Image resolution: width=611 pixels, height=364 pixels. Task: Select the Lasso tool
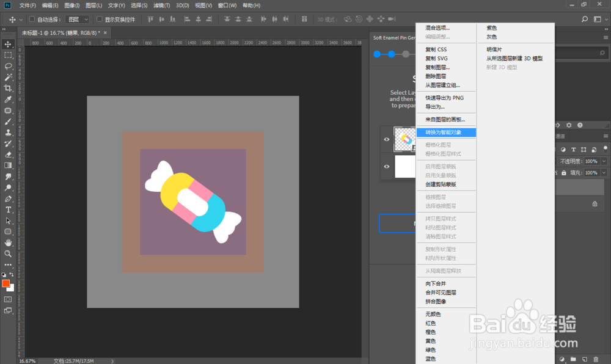[x=8, y=65]
